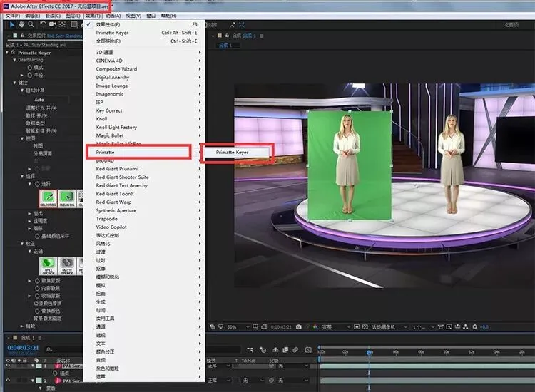Click the Auto compute button
Screen dimensions: 535x392
tap(40, 100)
